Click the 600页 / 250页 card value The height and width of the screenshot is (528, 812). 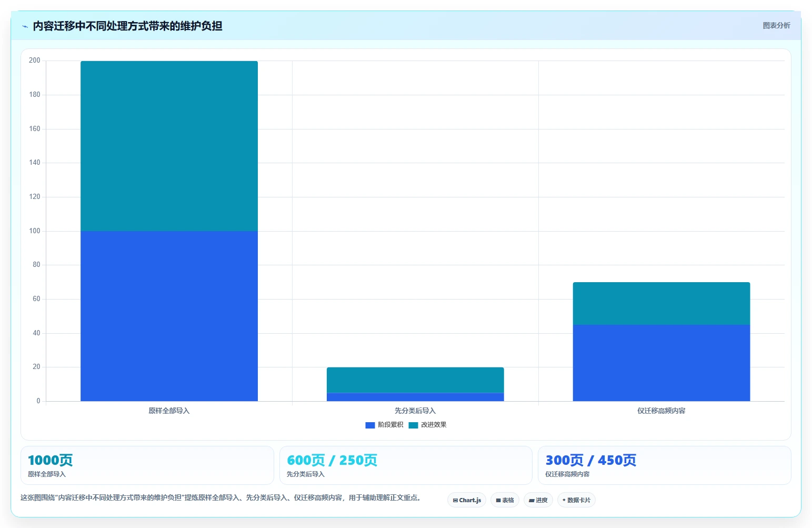tap(332, 460)
